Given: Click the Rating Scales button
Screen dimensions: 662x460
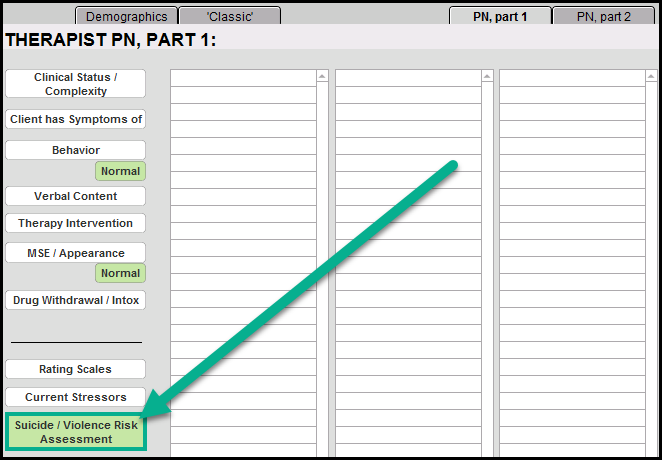Looking at the screenshot, I should pos(76,369).
